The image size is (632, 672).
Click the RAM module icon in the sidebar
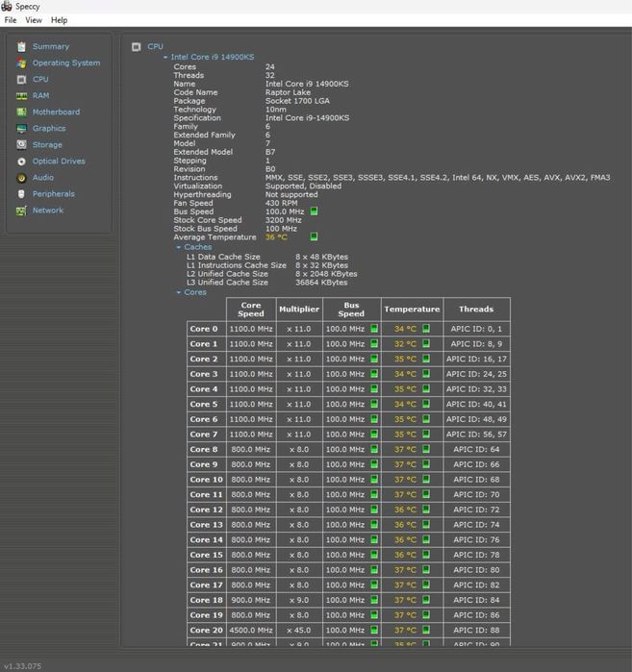tap(21, 96)
